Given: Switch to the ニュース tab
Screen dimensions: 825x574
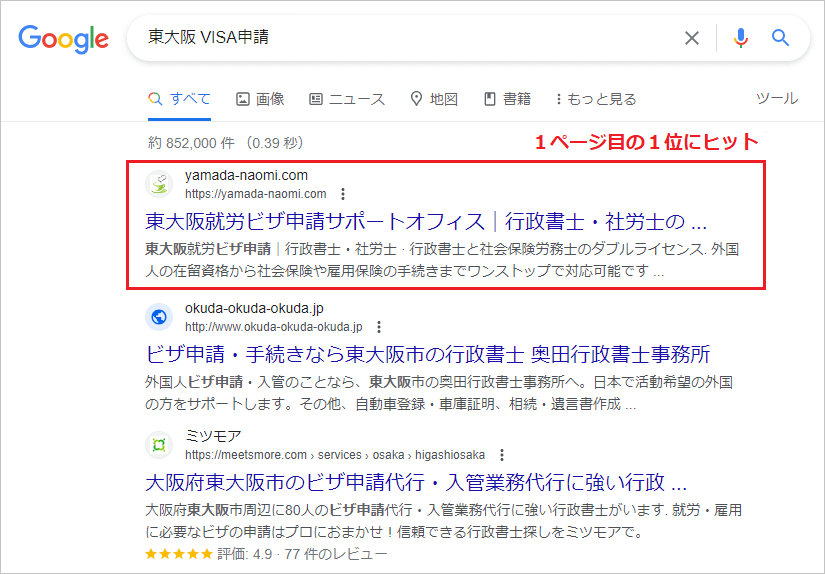Looking at the screenshot, I should (x=347, y=99).
